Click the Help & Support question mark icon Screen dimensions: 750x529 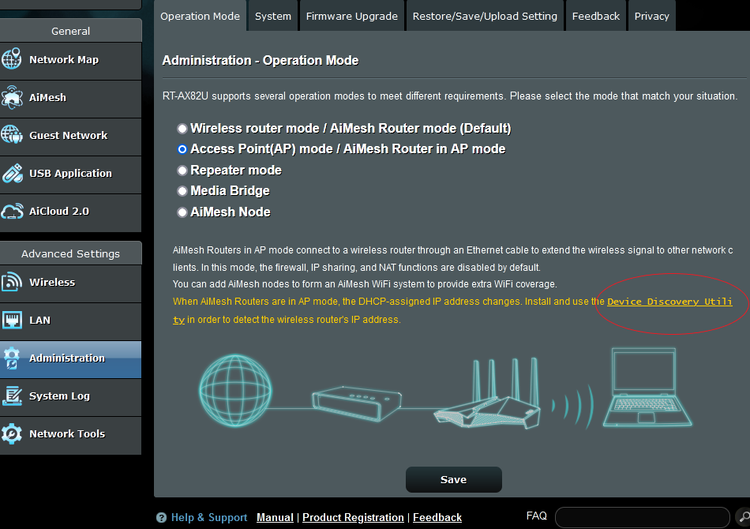tap(161, 518)
